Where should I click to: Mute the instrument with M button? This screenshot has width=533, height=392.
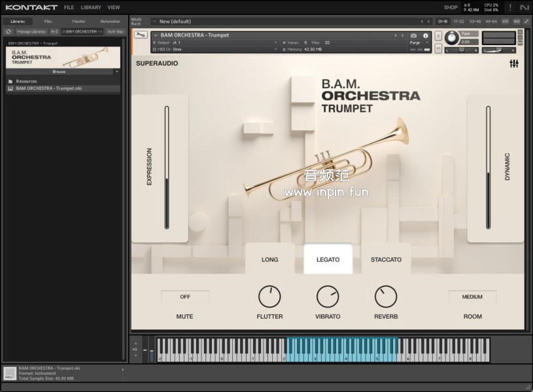click(438, 48)
